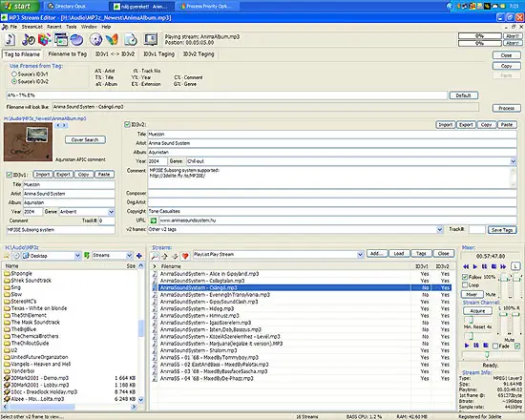Click the colorful cubes toolbar icon

click(x=44, y=40)
